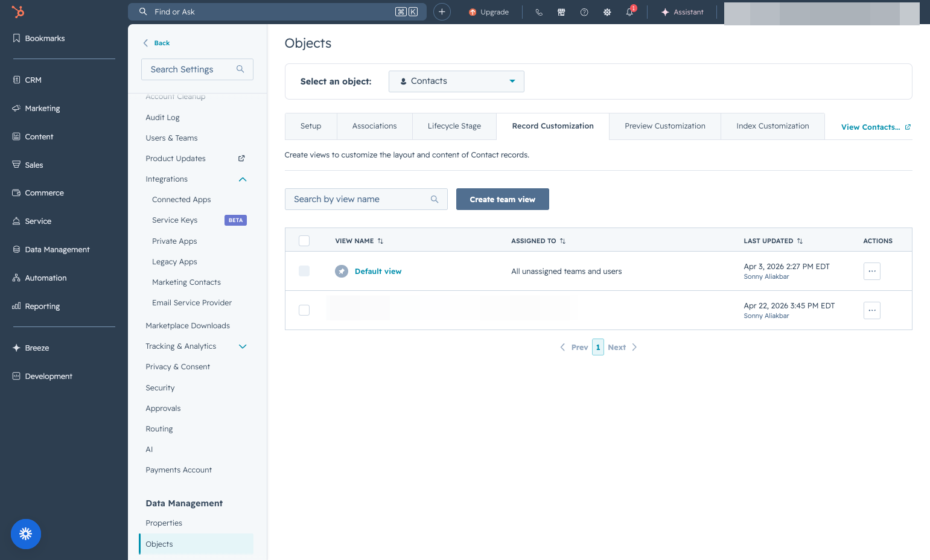Tick the Default view row checkbox
This screenshot has height=560, width=930.
pyautogui.click(x=304, y=271)
